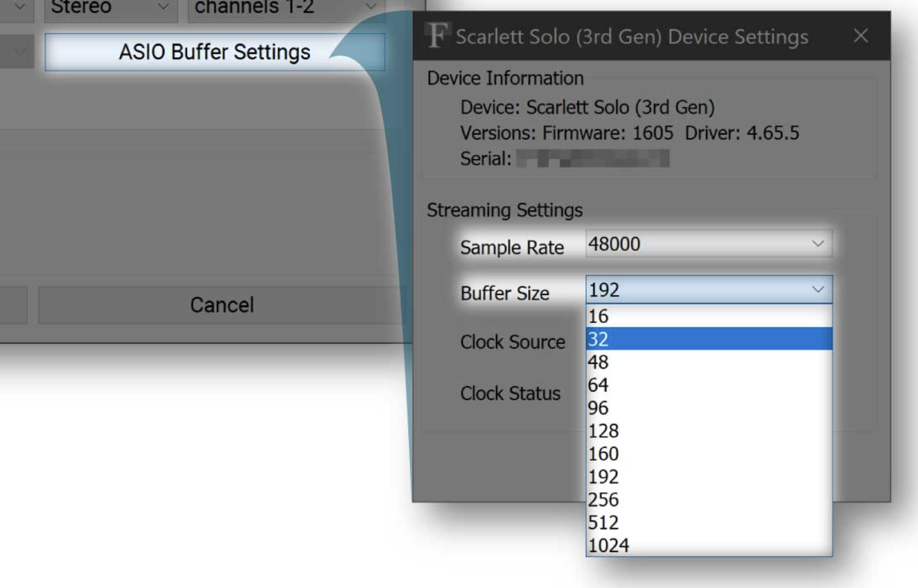Screen dimensions: 918x588
Task: Click the ASIO Buffer Settings button
Action: 214,52
